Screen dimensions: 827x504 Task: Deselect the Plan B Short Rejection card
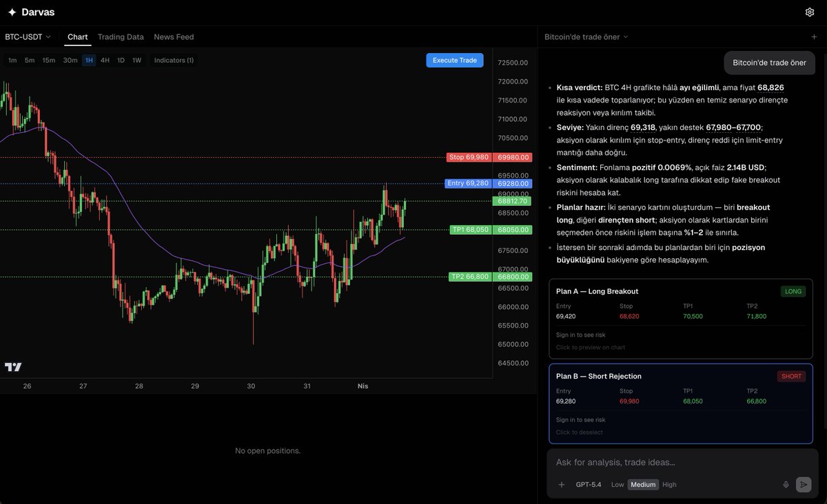coord(681,403)
